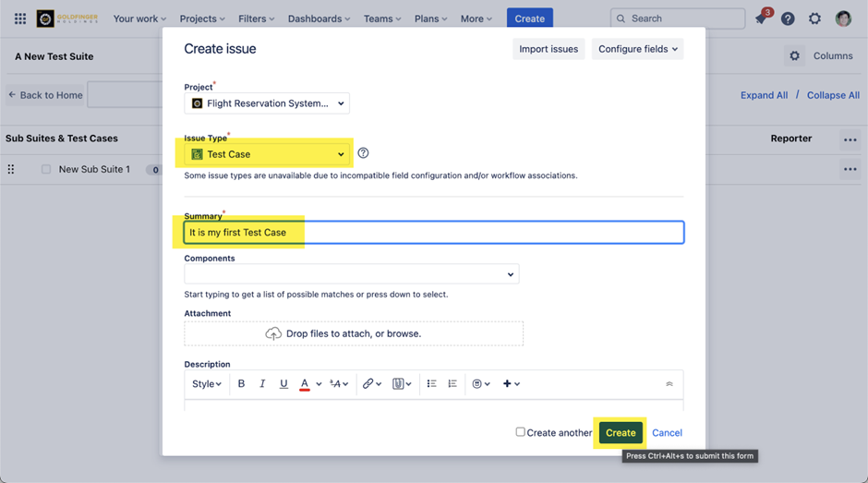Open the Filters menu in navbar
The image size is (868, 483).
point(256,18)
